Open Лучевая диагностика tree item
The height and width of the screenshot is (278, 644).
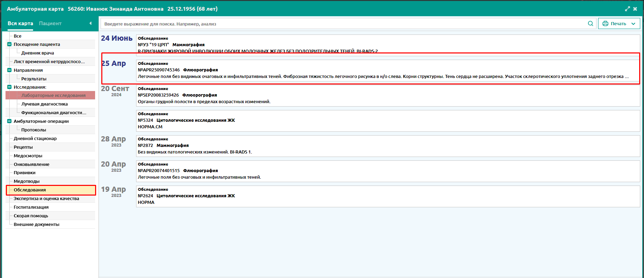click(44, 104)
